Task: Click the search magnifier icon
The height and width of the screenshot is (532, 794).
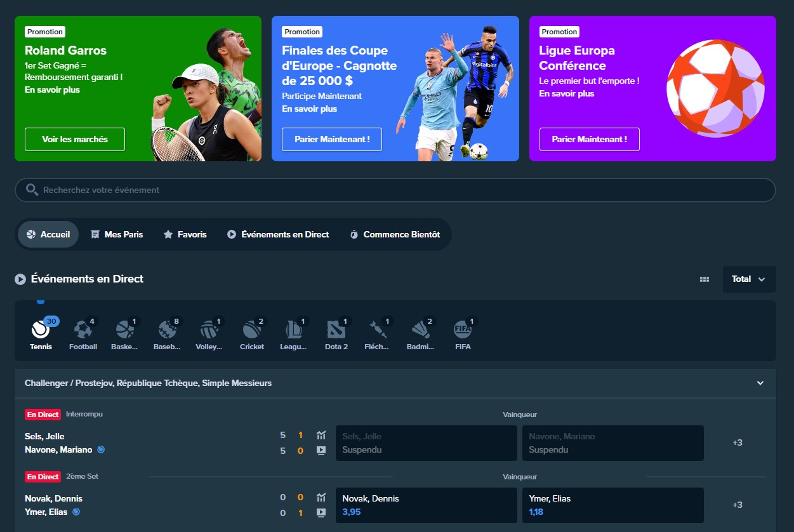Action: [x=32, y=190]
